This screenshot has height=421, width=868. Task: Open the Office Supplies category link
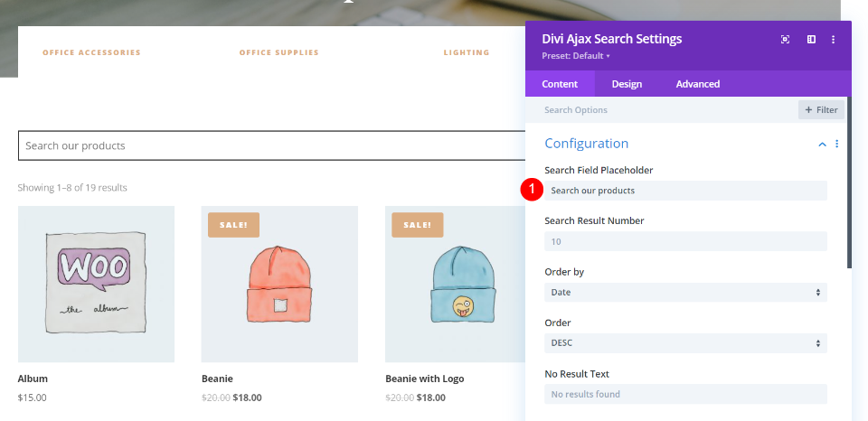point(278,52)
